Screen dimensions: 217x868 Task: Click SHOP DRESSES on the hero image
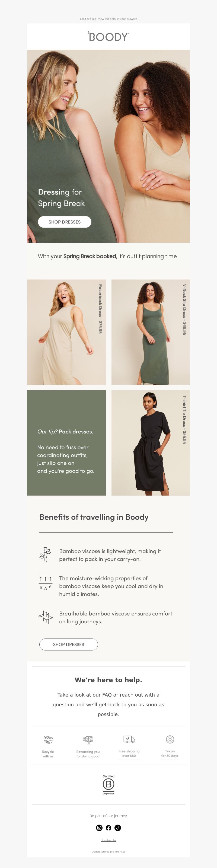pyautogui.click(x=65, y=222)
